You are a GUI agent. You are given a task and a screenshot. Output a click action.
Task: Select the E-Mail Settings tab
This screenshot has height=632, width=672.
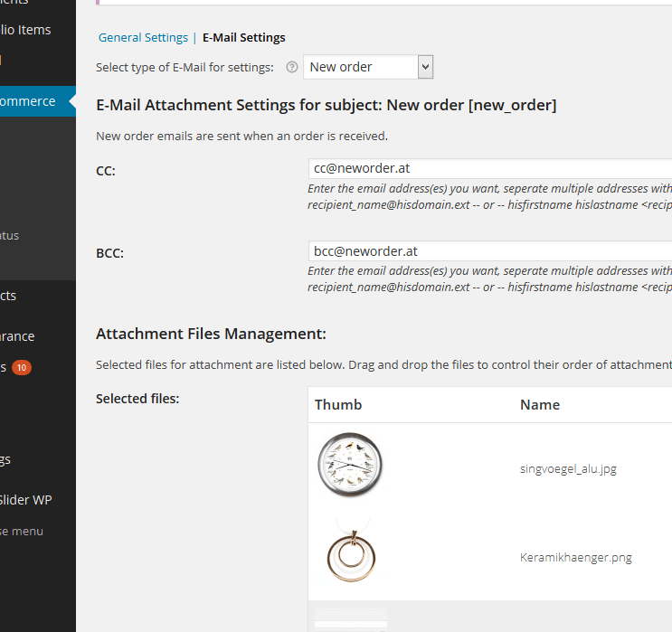click(x=244, y=38)
